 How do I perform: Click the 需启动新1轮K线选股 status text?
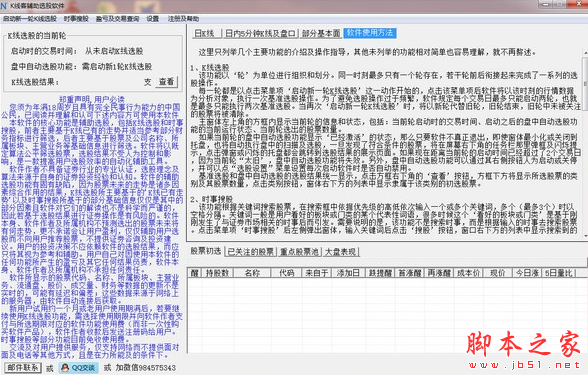[117, 66]
